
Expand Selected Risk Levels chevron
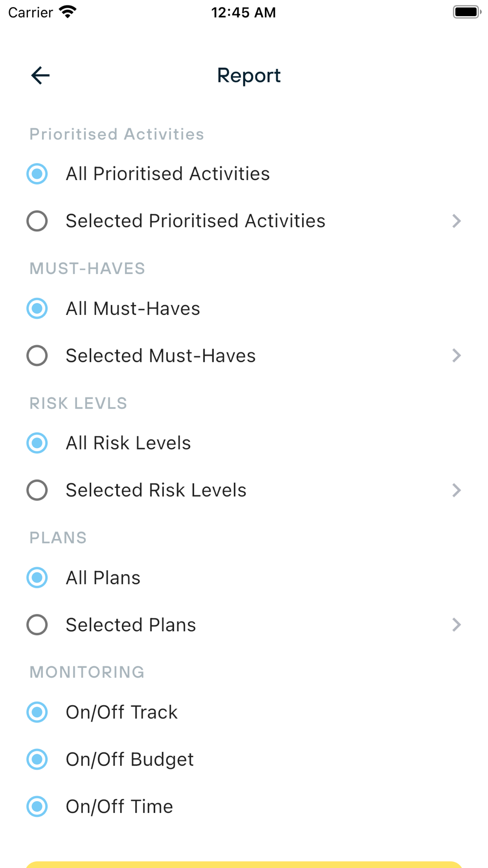[456, 490]
